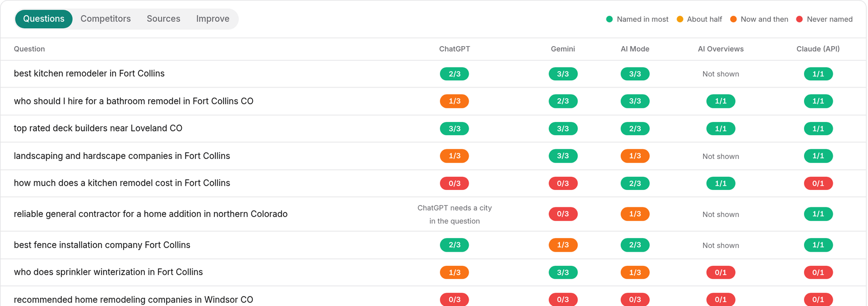Select the Improve tab

pyautogui.click(x=213, y=19)
